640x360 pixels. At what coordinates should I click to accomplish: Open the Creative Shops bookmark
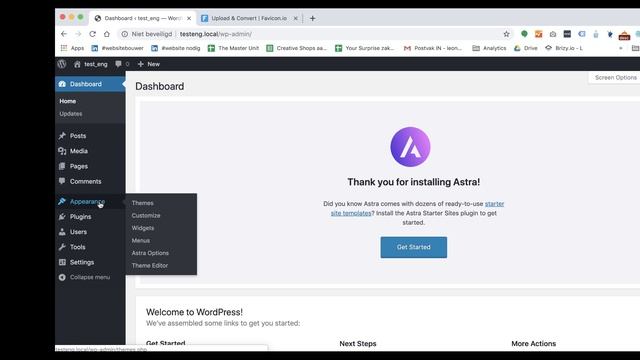[x=297, y=48]
